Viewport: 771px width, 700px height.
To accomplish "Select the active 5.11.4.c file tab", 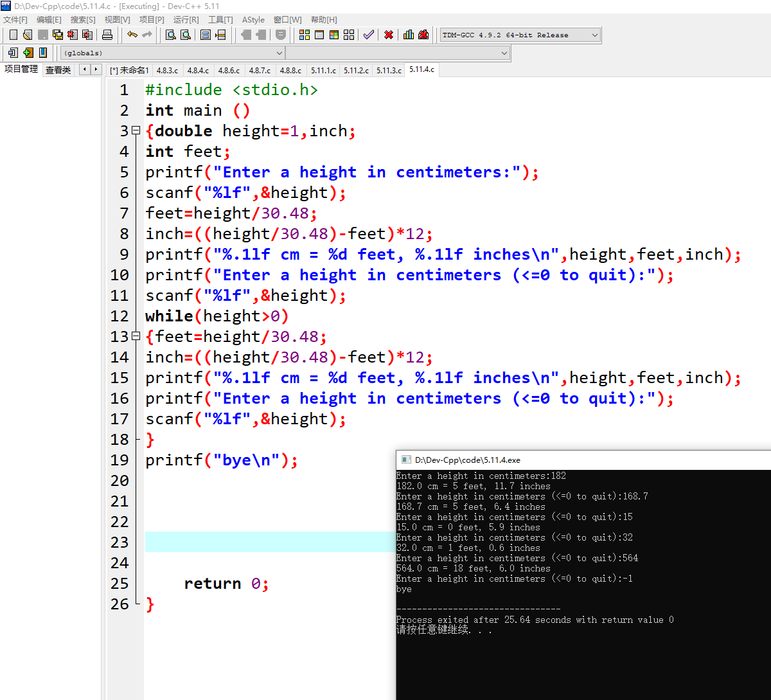I will pyautogui.click(x=421, y=69).
